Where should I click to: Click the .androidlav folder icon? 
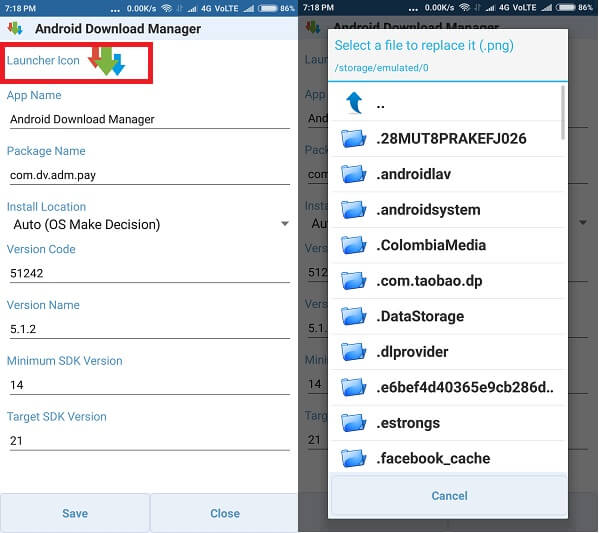(x=353, y=174)
